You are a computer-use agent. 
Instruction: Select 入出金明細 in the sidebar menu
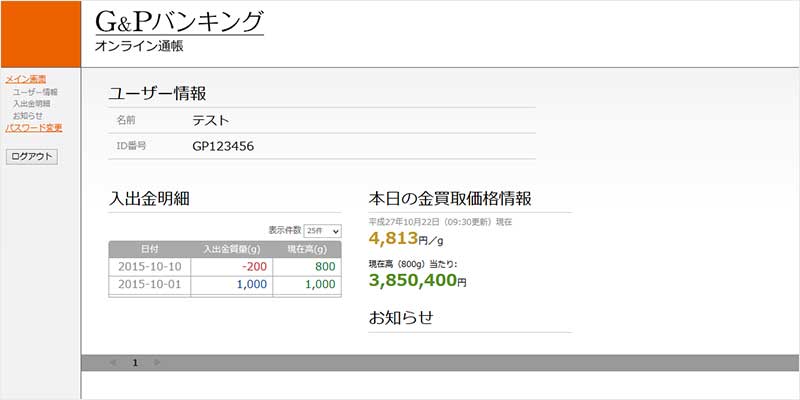[x=32, y=104]
